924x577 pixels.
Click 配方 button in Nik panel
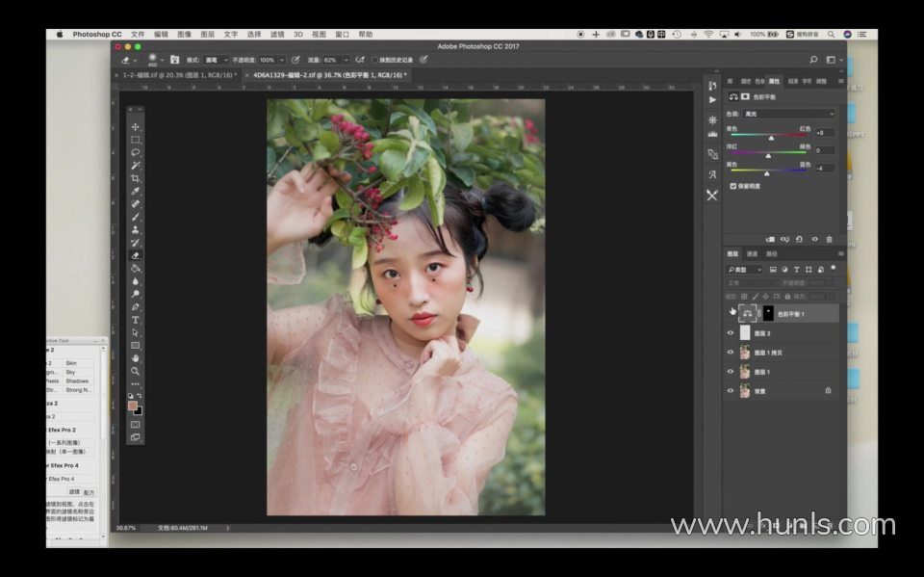tap(89, 492)
